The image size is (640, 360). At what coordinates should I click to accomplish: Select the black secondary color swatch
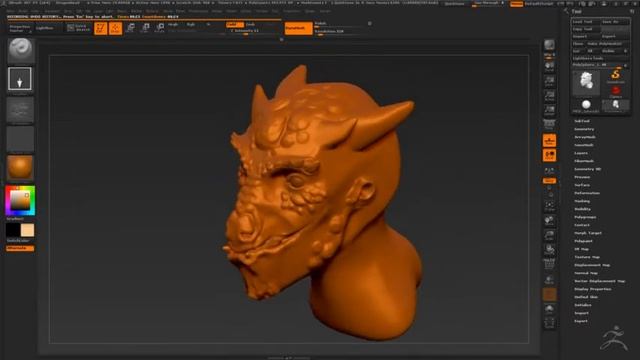coord(13,230)
